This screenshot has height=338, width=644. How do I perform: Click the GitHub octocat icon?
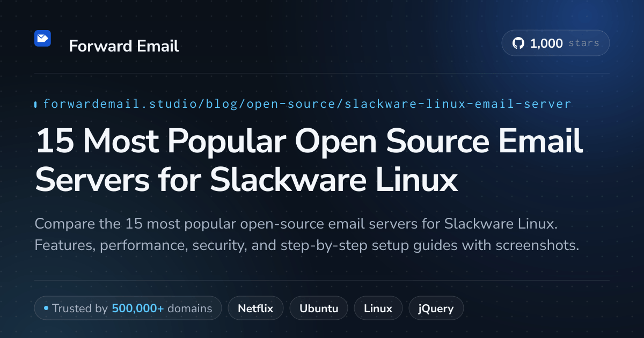click(x=518, y=43)
